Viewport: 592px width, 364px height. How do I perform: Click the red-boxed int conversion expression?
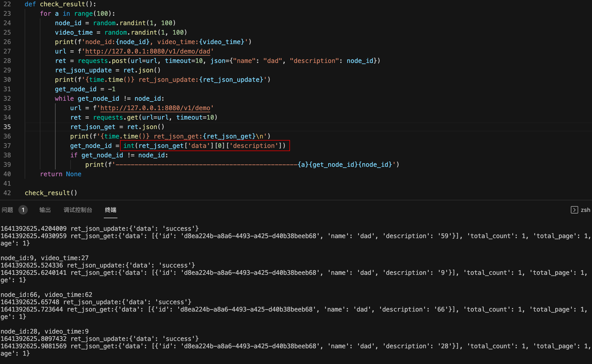click(x=204, y=146)
